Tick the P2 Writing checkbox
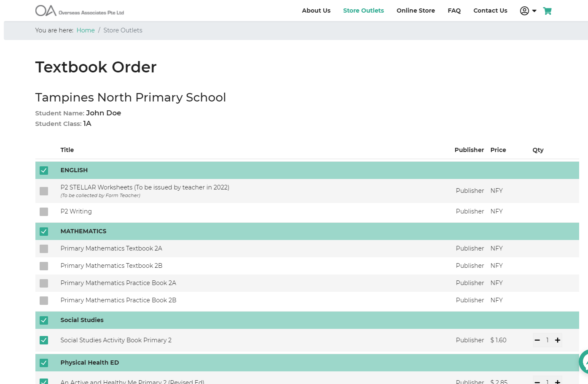The image size is (588, 384). pyautogui.click(x=44, y=212)
